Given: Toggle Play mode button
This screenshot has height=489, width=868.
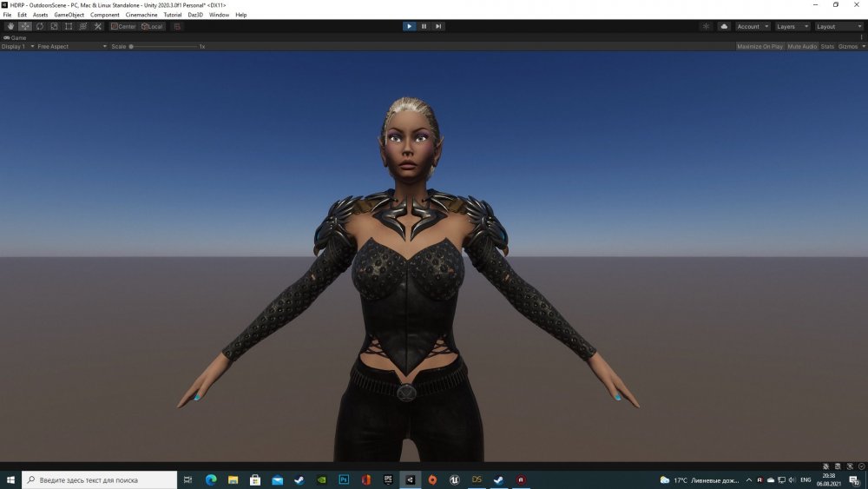Looking at the screenshot, I should [409, 26].
